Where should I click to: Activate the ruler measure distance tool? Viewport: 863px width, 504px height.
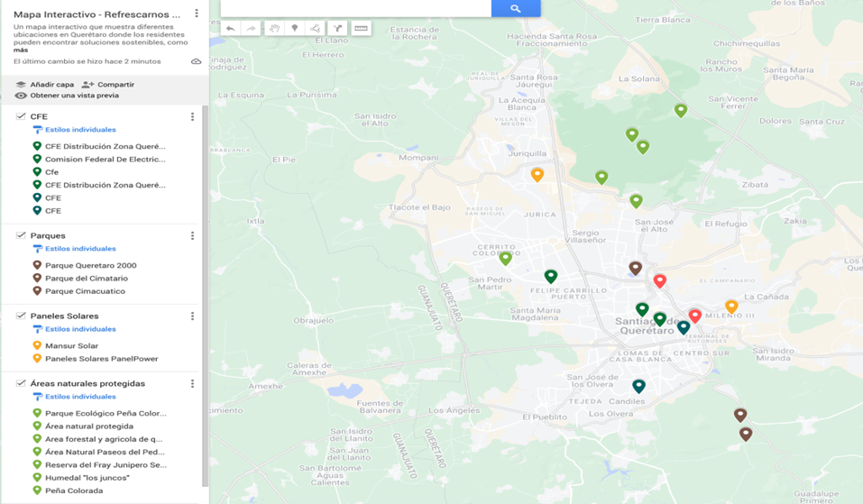(361, 29)
